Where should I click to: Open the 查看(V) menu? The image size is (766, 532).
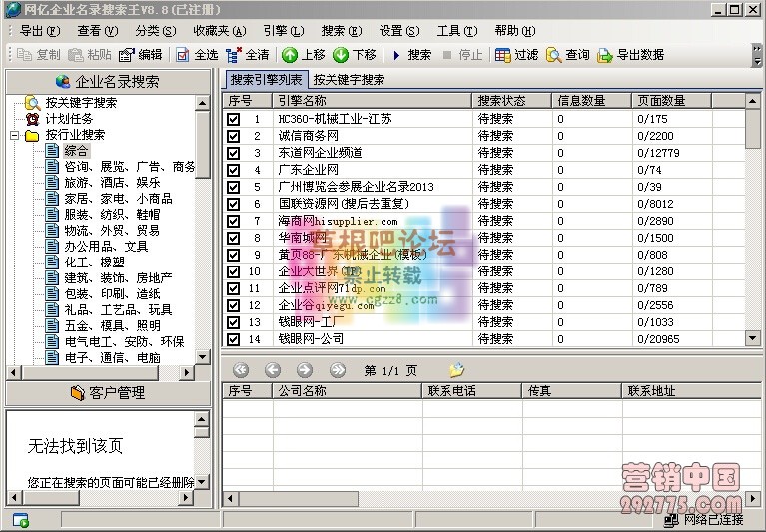(97, 31)
